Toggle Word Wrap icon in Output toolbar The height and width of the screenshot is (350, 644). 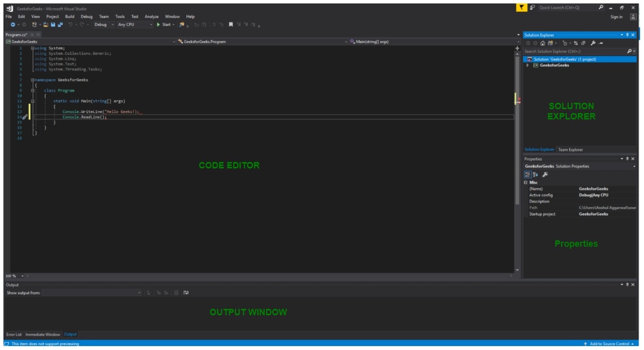click(x=186, y=293)
